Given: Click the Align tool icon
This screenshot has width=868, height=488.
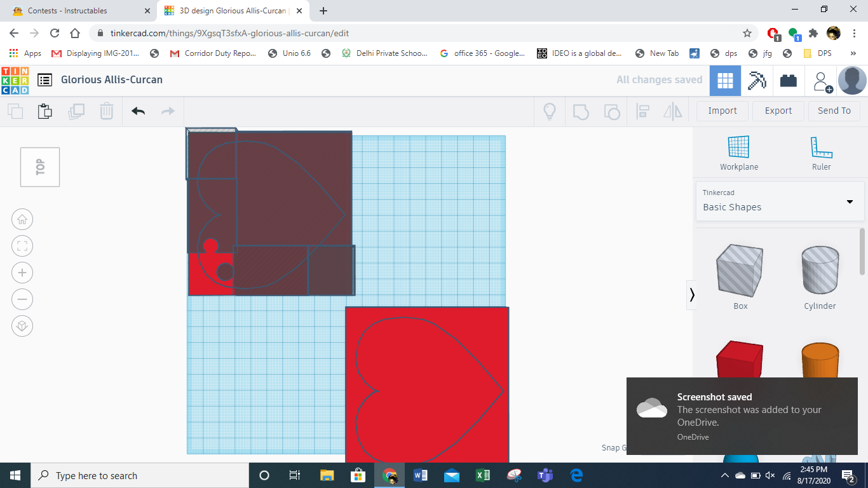Looking at the screenshot, I should [642, 112].
